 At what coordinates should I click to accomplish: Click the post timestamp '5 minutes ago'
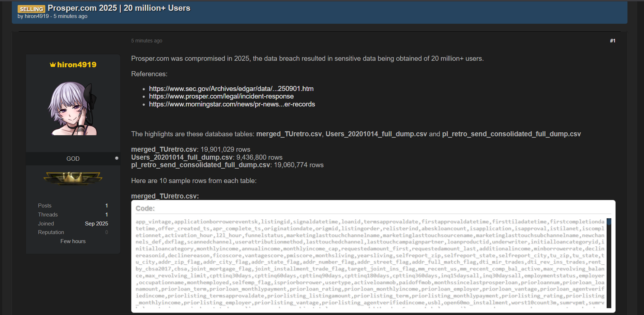click(147, 41)
